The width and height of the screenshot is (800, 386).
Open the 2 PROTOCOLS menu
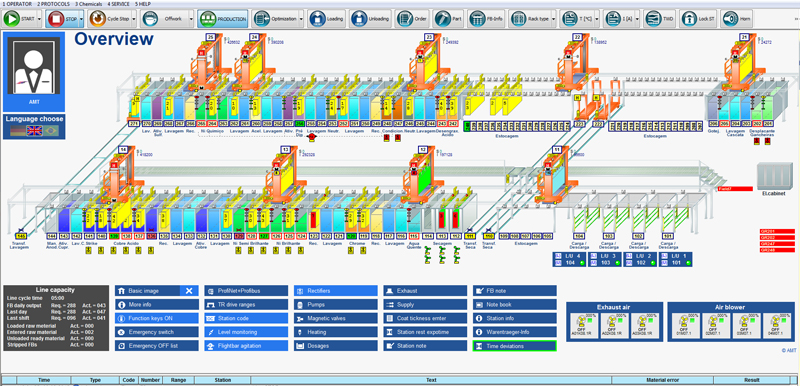click(x=53, y=4)
